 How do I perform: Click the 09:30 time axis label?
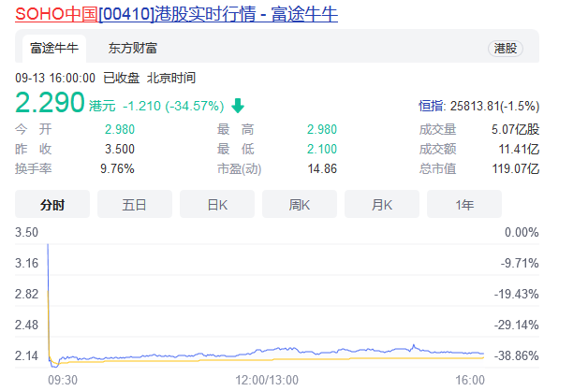click(63, 380)
